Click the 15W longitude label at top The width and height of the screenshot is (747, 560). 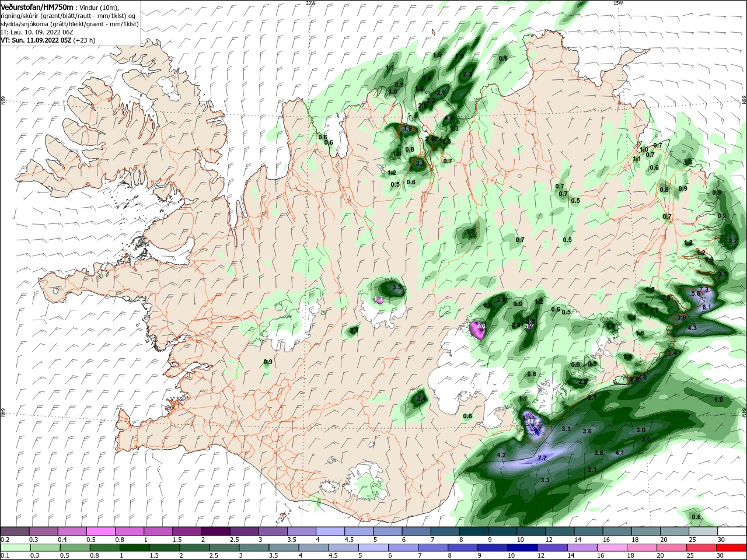click(618, 3)
